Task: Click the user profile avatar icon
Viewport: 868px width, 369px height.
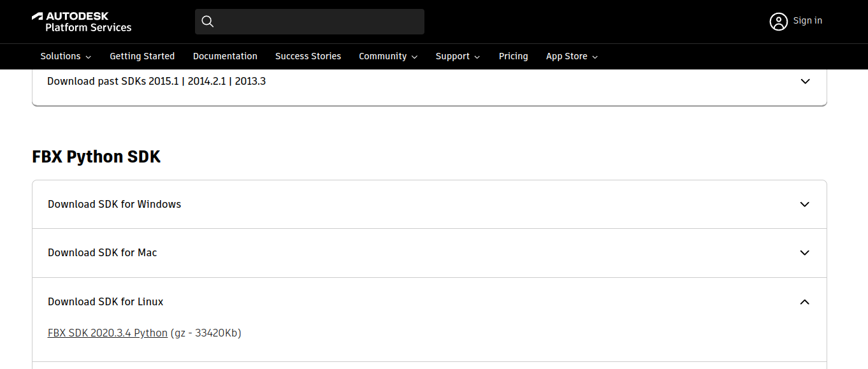Action: 778,22
